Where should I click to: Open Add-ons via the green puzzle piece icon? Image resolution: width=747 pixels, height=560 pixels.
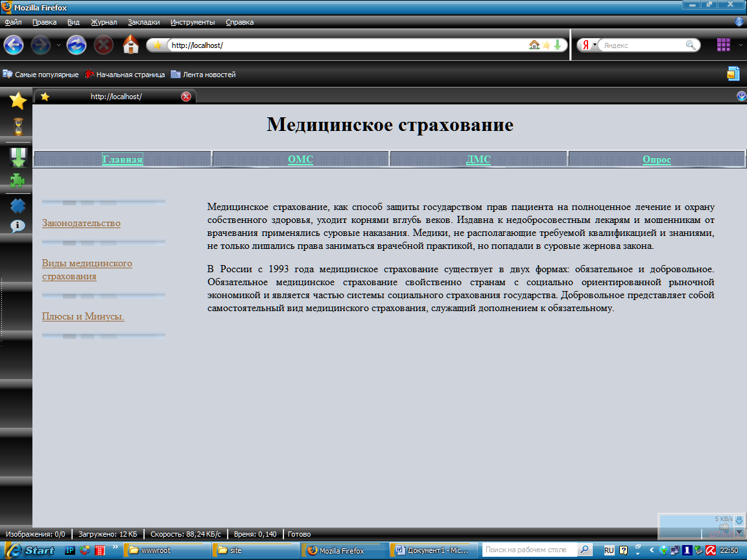point(18,180)
